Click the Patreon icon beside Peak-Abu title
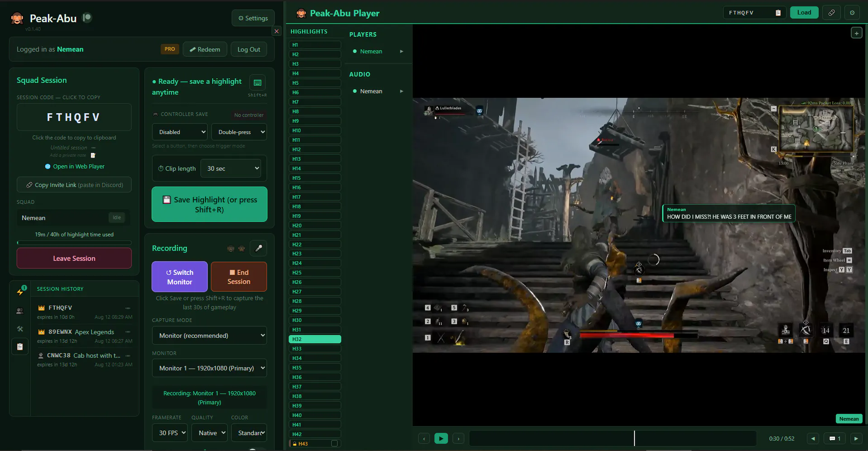 [87, 18]
